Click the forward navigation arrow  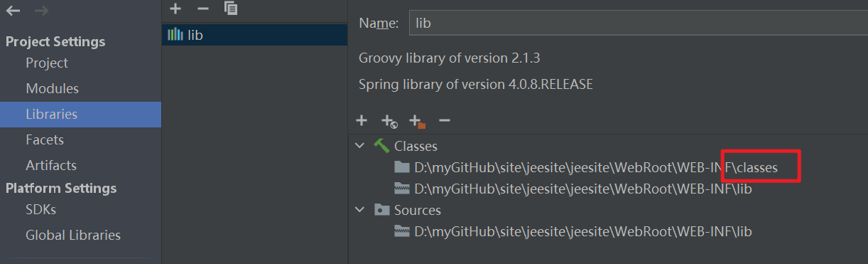click(42, 11)
